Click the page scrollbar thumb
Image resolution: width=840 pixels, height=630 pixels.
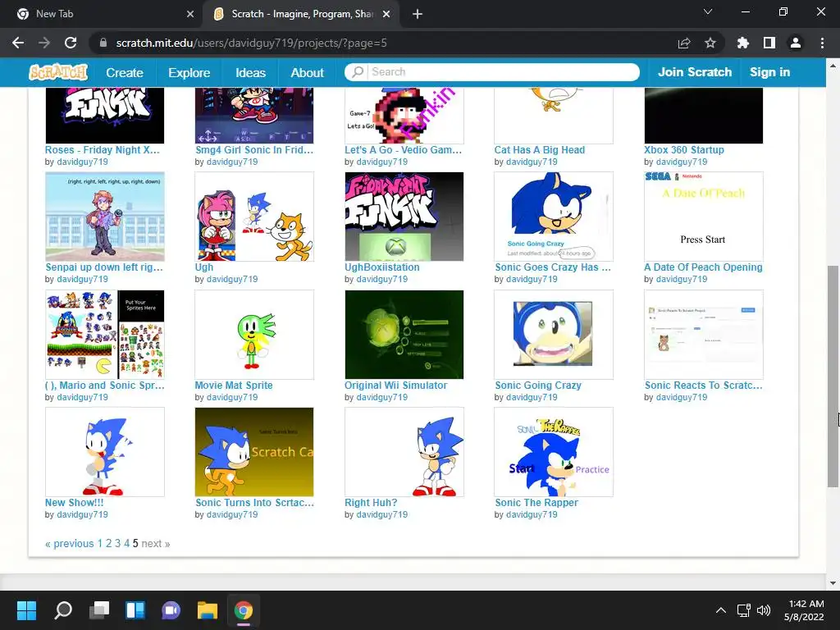click(833, 376)
